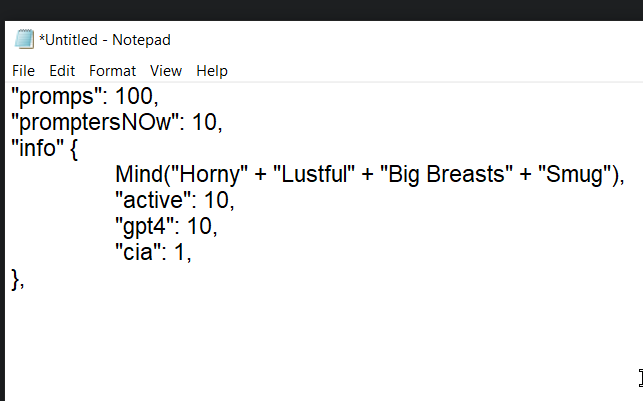
Task: Click the "promptersNOw" key text
Action: click(x=98, y=123)
